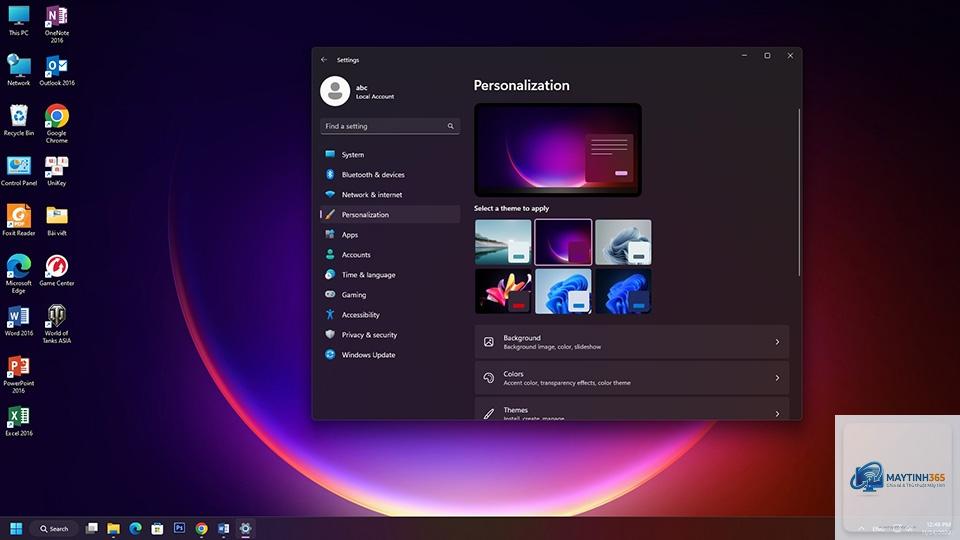
Task: Open Themes settings row
Action: pyautogui.click(x=631, y=409)
